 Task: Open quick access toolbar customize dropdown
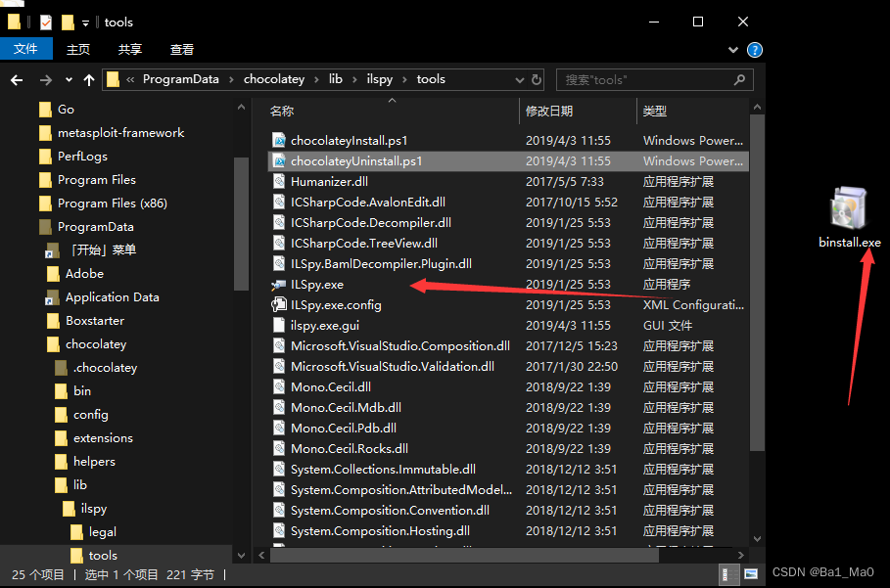pyautogui.click(x=85, y=23)
